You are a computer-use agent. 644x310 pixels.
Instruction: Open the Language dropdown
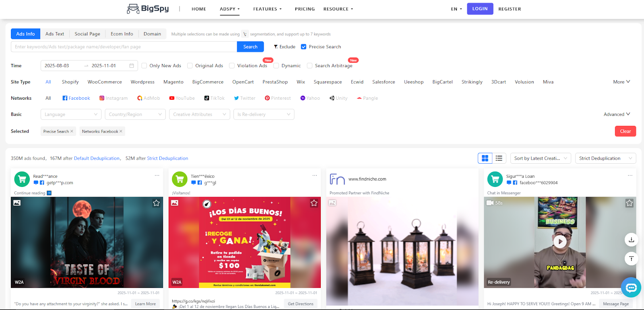pos(71,115)
